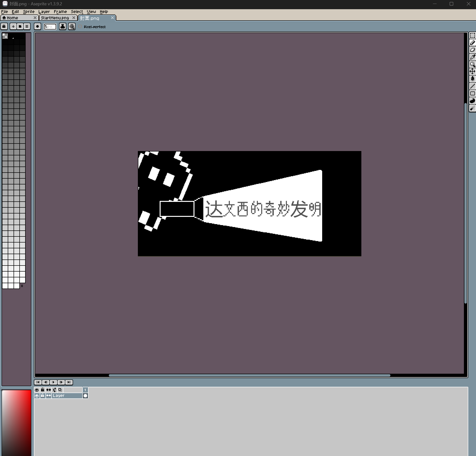The image size is (476, 456).
Task: Open the Sprite menu
Action: [x=29, y=11]
